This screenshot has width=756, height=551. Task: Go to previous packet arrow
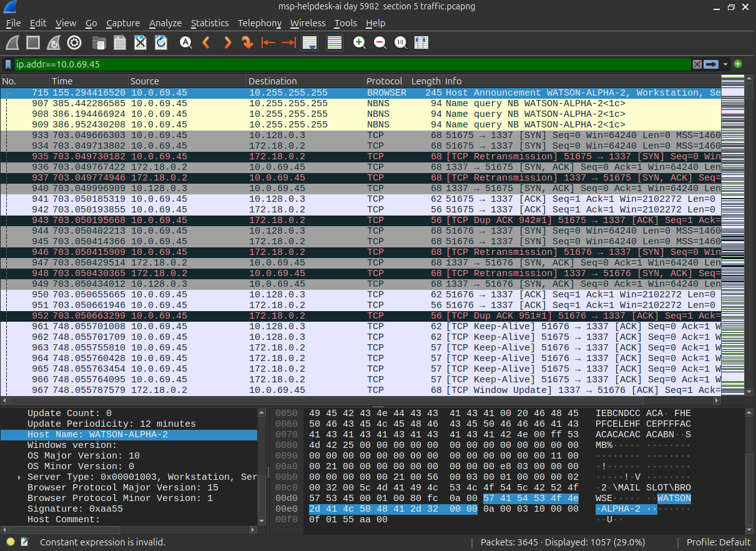point(207,42)
